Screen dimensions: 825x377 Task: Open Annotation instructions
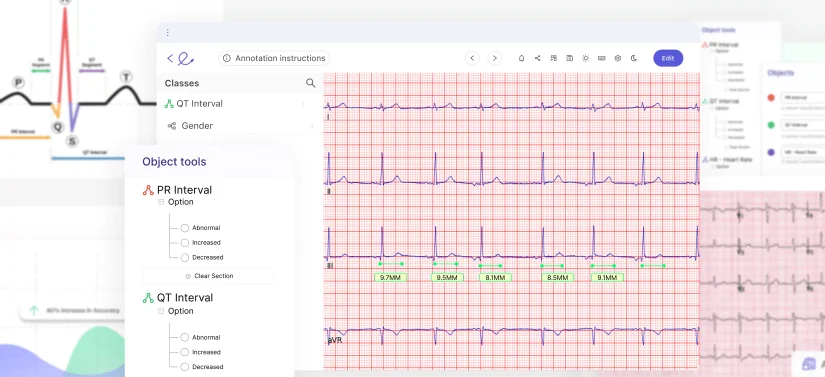point(274,58)
